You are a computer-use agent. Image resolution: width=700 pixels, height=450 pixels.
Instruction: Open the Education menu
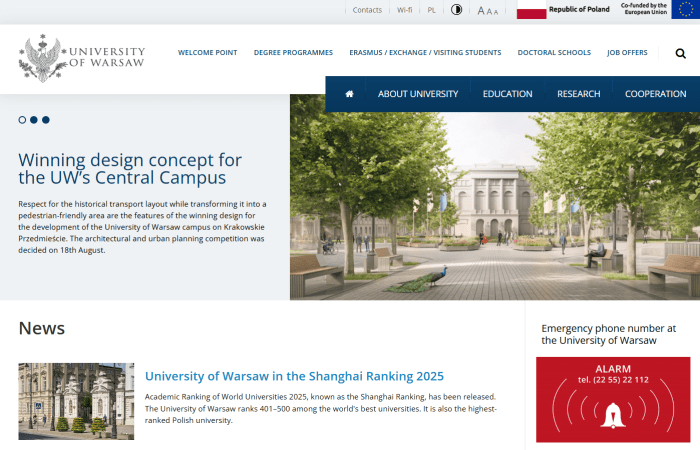[507, 94]
